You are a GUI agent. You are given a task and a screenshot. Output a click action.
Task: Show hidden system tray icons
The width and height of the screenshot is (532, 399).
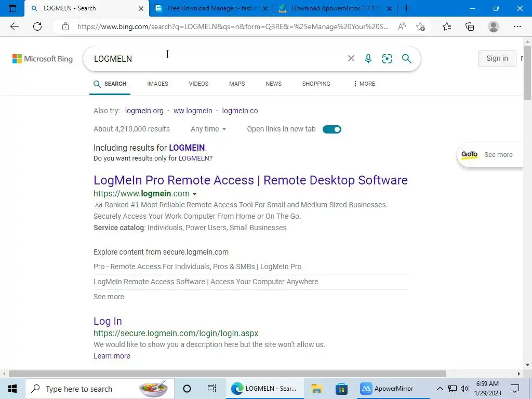point(440,389)
